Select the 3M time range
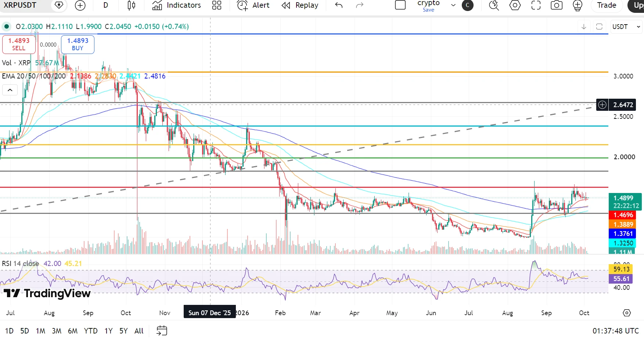Screen dimensions: 644x339 pos(57,331)
